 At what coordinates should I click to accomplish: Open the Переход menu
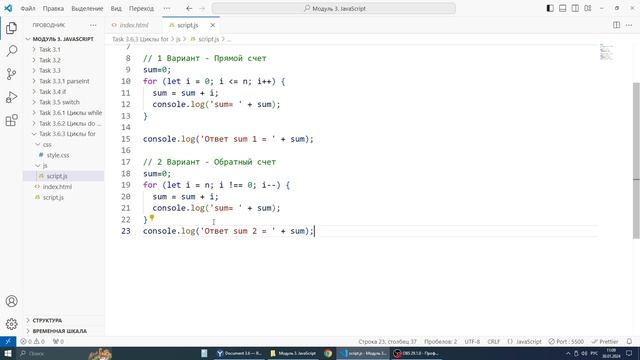(141, 8)
